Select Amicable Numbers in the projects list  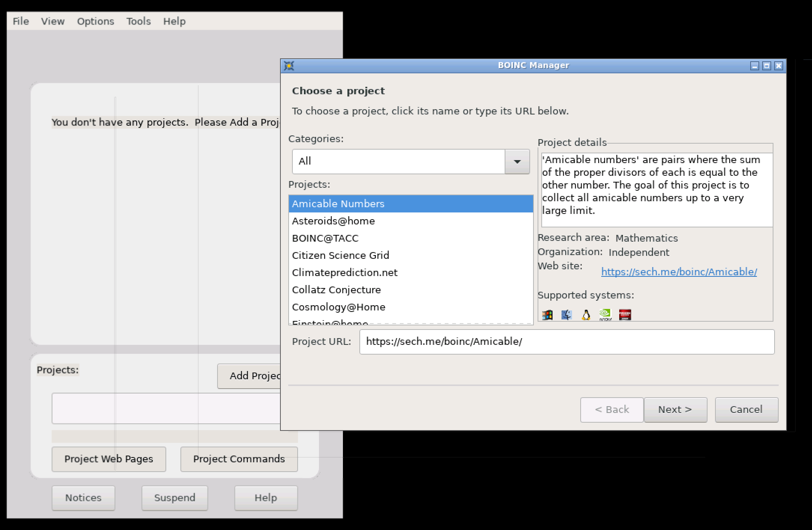click(x=411, y=204)
